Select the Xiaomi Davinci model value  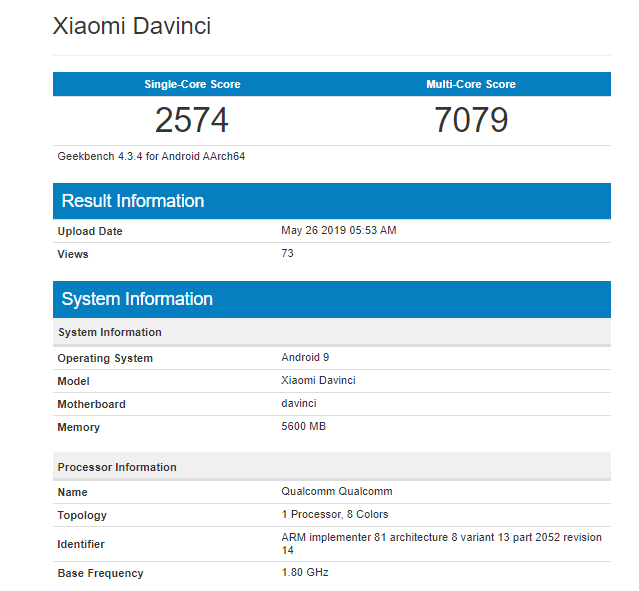pyautogui.click(x=318, y=380)
